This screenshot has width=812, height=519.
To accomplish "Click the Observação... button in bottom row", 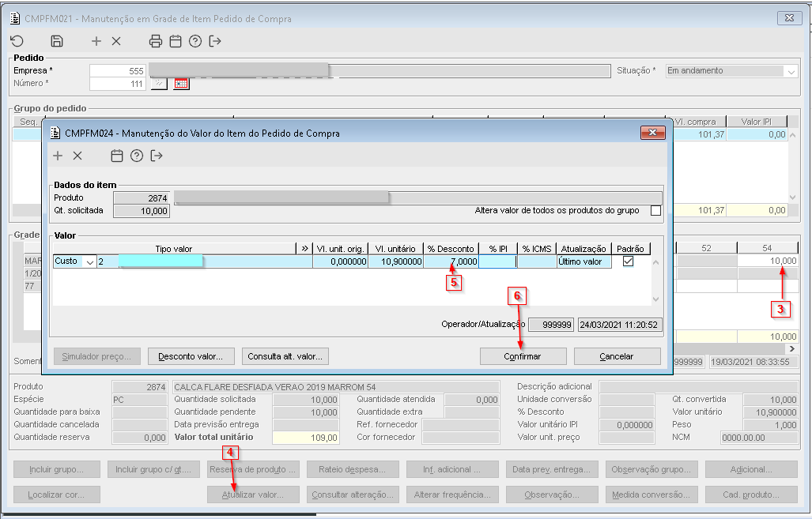I will point(552,495).
